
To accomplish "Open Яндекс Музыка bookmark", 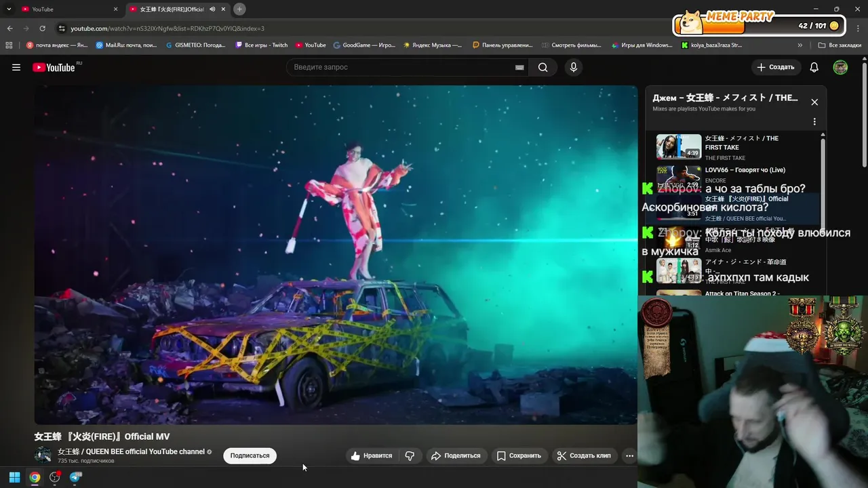I will (433, 45).
